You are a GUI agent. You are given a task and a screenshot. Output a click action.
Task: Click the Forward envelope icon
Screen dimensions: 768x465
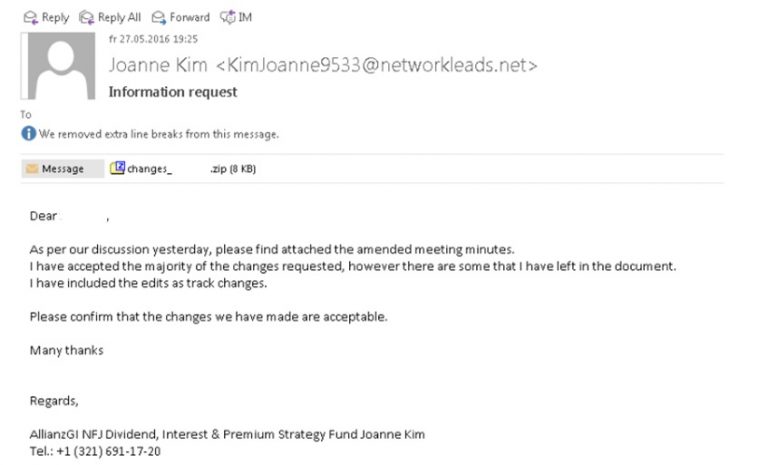pos(160,17)
